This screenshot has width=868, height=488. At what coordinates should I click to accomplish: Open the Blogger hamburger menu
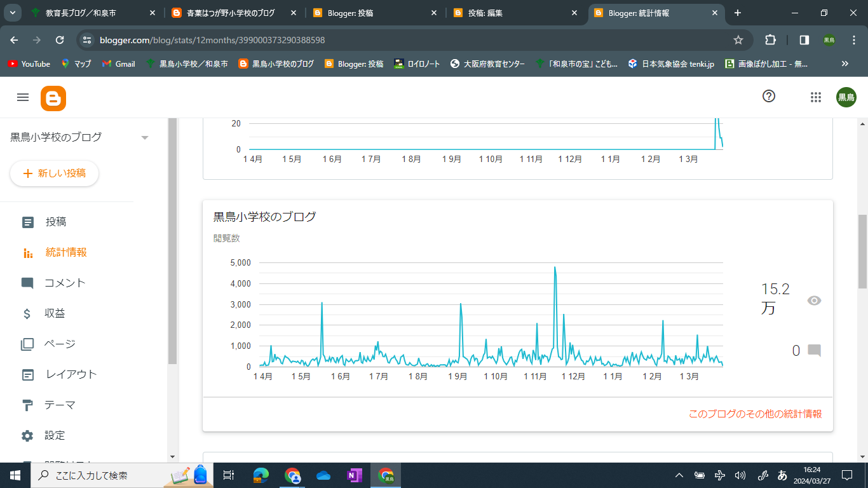point(23,97)
